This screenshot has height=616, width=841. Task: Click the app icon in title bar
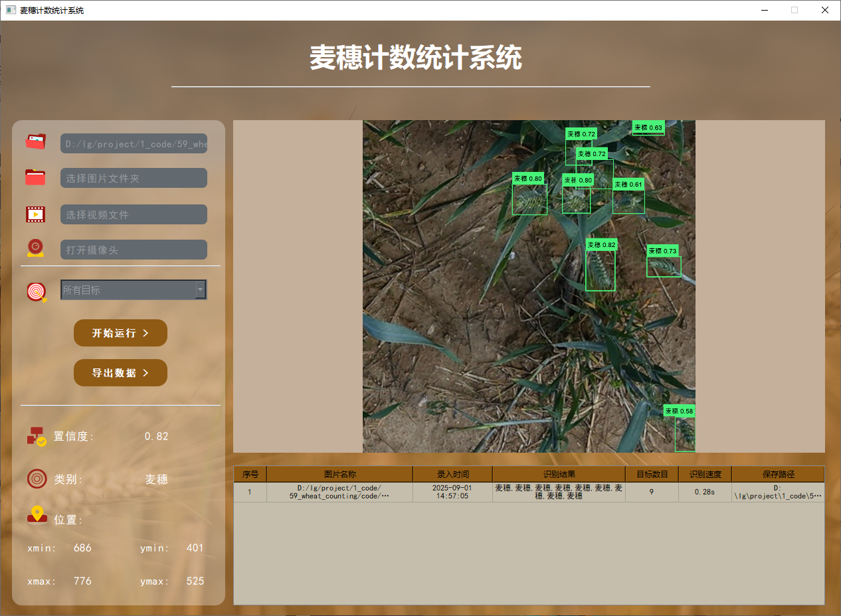pyautogui.click(x=11, y=10)
